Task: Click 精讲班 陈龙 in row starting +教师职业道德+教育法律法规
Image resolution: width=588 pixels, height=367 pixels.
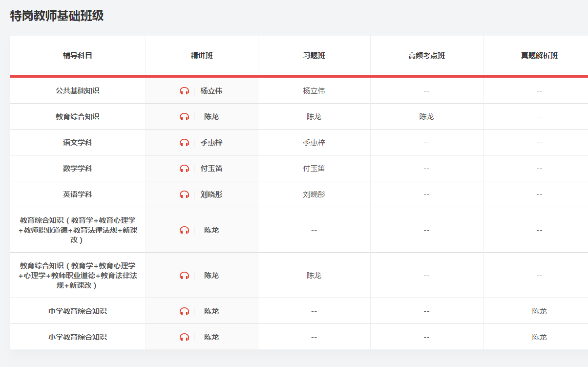Action: click(211, 230)
